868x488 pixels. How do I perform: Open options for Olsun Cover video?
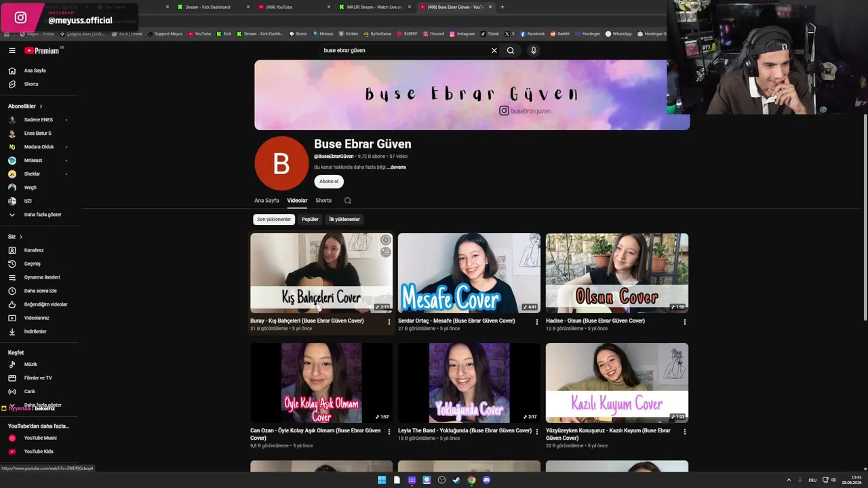[685, 322]
